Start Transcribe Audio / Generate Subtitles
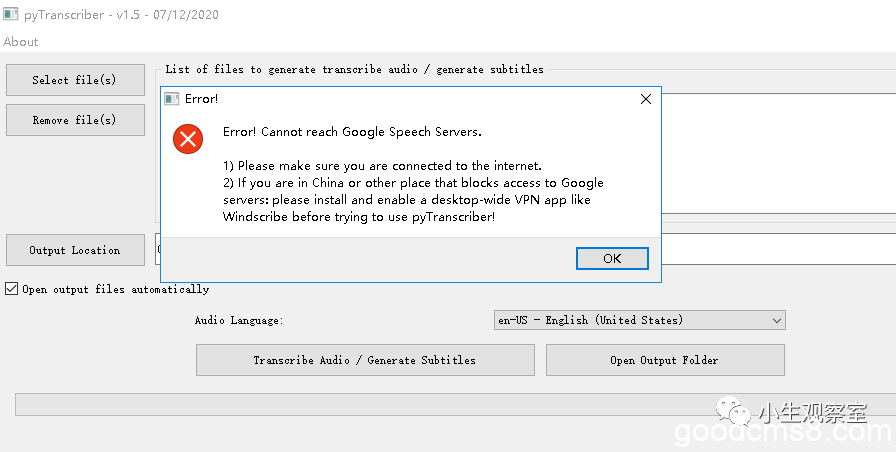This screenshot has height=452, width=896. pyautogui.click(x=365, y=360)
